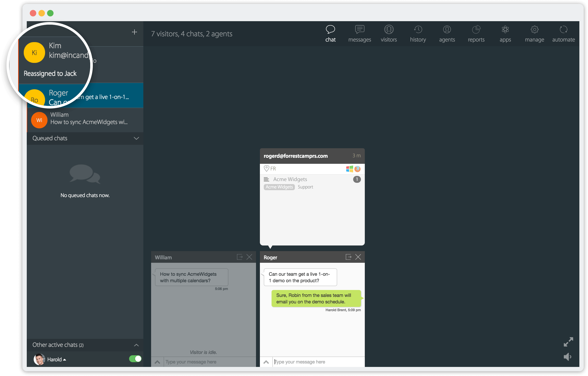Click the location pin FR icon
The height and width of the screenshot is (376, 588).
[266, 168]
